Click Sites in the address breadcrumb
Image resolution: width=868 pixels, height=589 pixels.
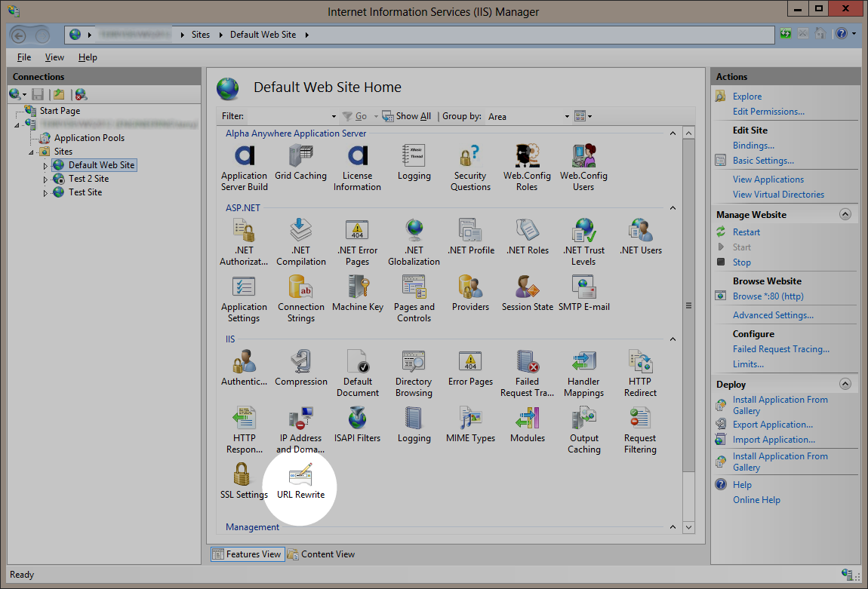click(200, 34)
